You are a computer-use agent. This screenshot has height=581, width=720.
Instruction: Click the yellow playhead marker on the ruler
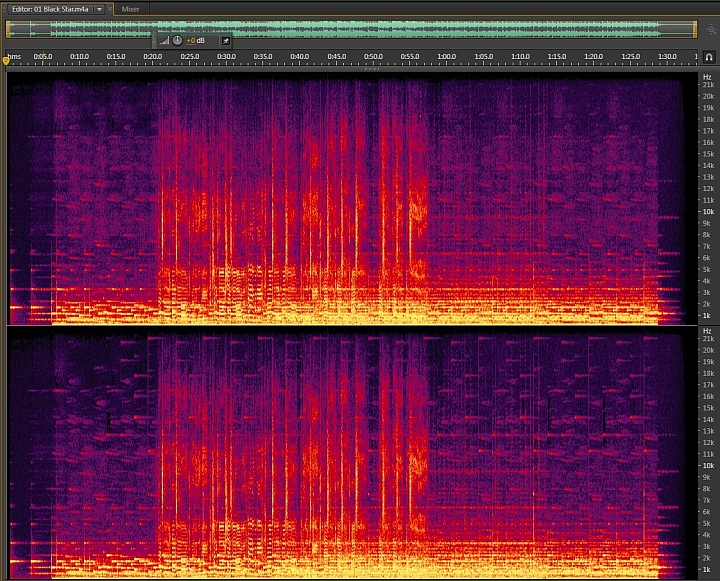[6, 60]
